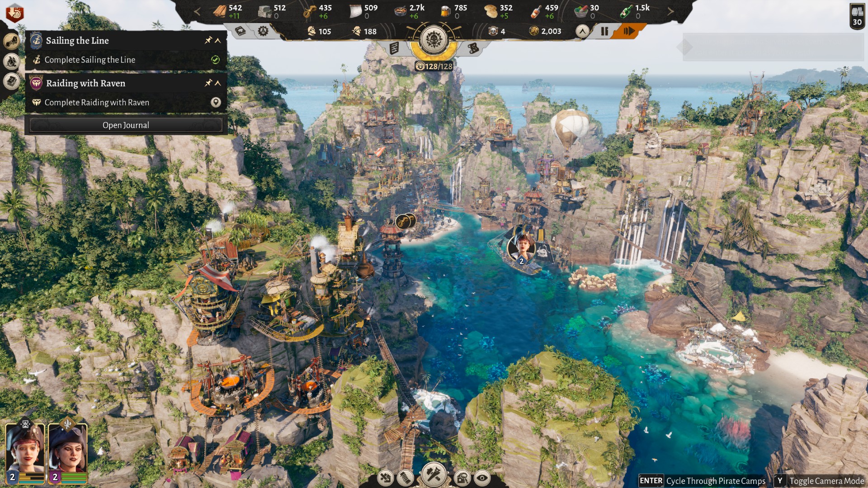The image size is (868, 488).
Task: Click the green bottle resource showing 1.5k
Action: point(635,11)
